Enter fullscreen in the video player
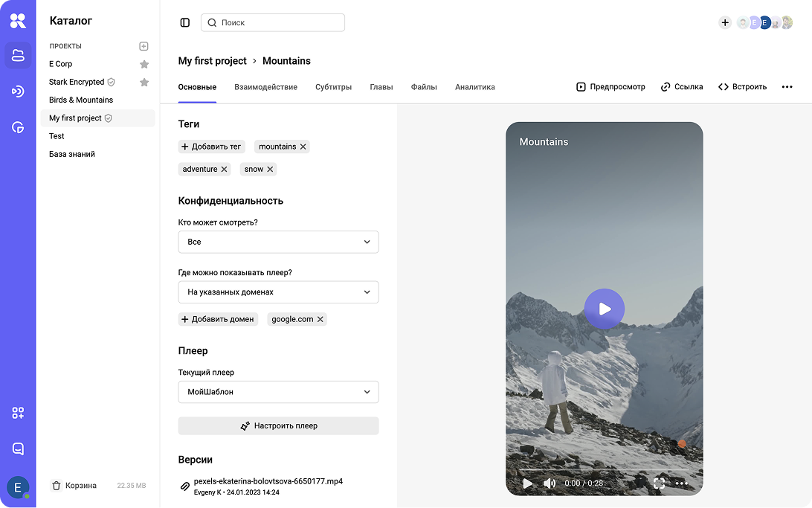812x508 pixels. (660, 483)
